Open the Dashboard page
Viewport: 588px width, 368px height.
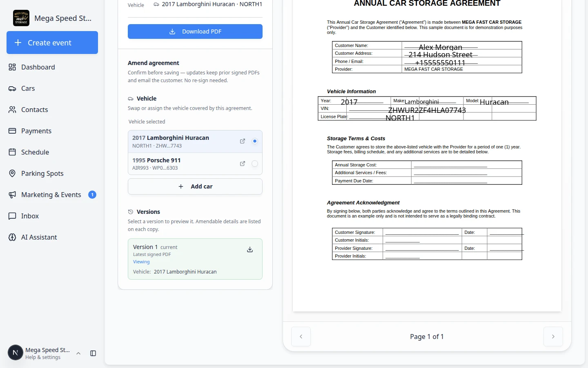click(52, 67)
